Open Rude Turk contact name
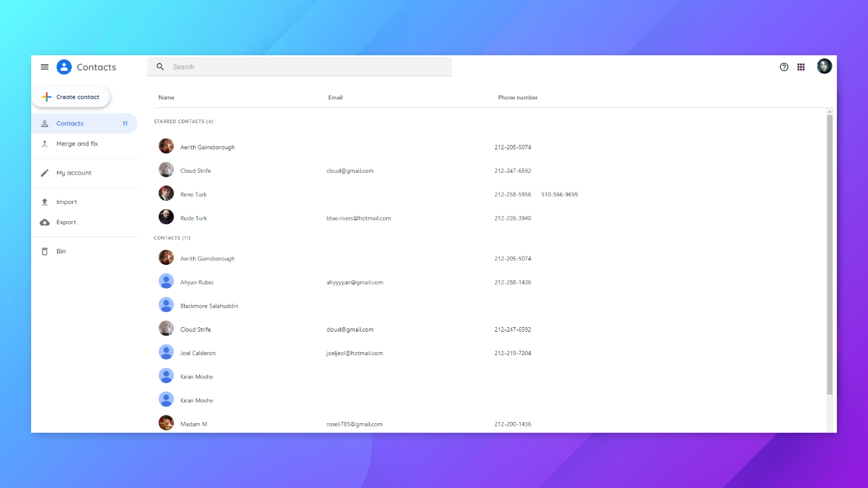This screenshot has height=488, width=868. click(194, 218)
